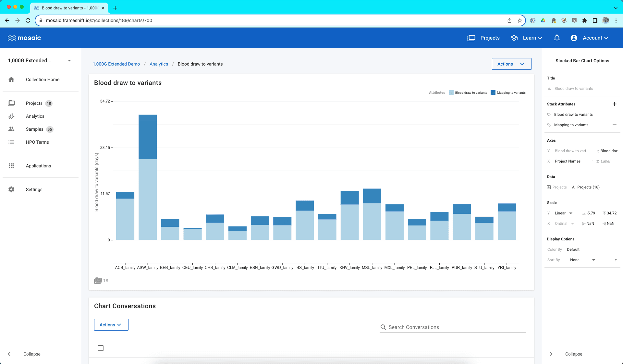This screenshot has width=623, height=364.
Task: Click the Projects icon in sidebar
Action: [11, 103]
